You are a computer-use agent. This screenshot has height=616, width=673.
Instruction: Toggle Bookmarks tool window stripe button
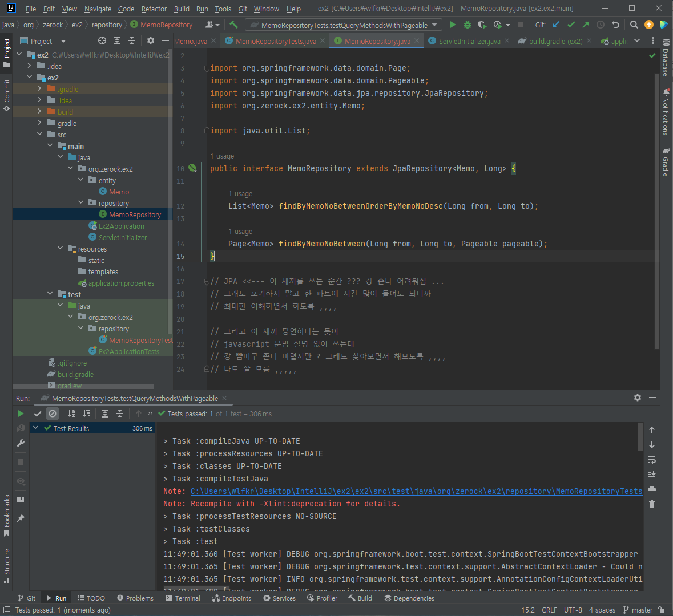coord(6,516)
